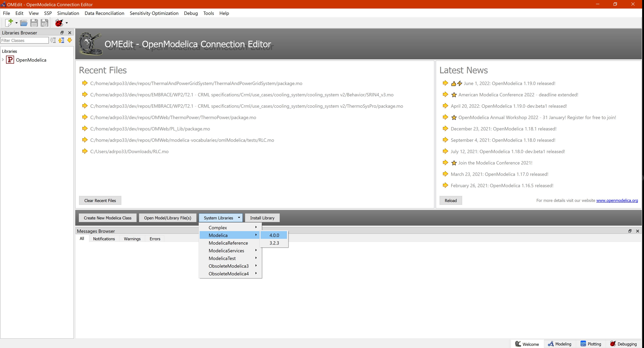Create a new Modelica class via toolbar icon
The width and height of the screenshot is (644, 348).
(x=9, y=23)
